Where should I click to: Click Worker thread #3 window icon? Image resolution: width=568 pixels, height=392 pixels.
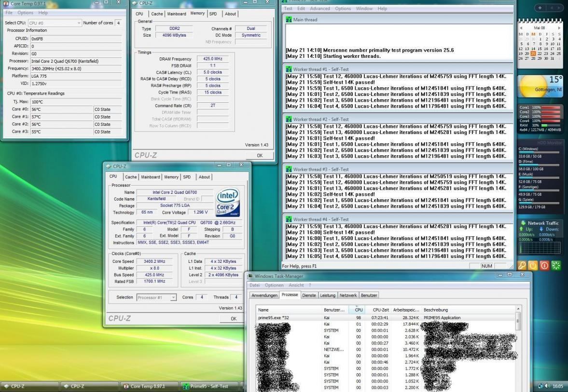pos(289,169)
